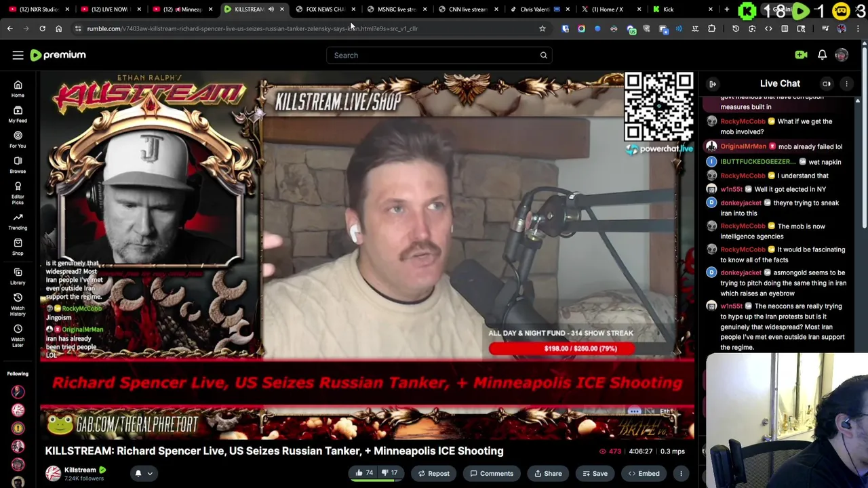Click the second Following channel avatar
This screenshot has width=868, height=488.
(18, 410)
